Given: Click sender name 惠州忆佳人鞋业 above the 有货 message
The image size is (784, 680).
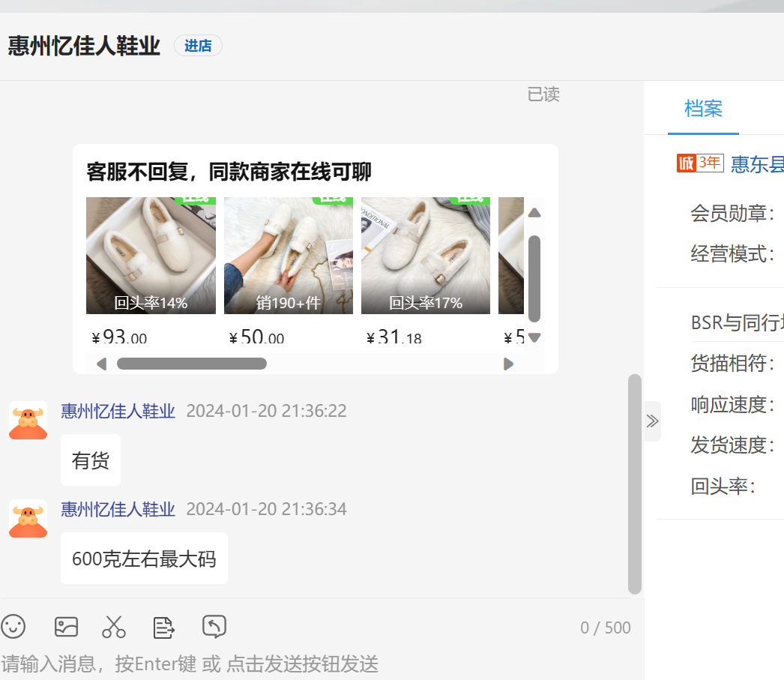Looking at the screenshot, I should (118, 411).
